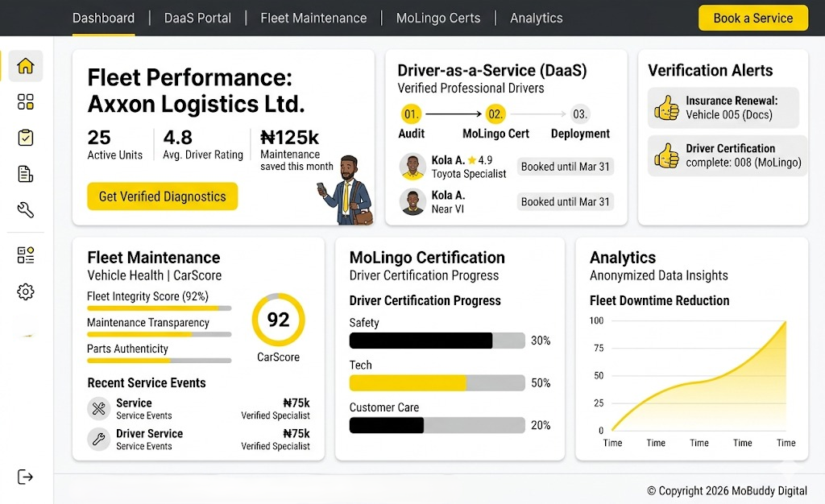Click thumbs-up icon for Insurance Renewal alert
Viewport: 825px width, 504px height.
[x=667, y=108]
